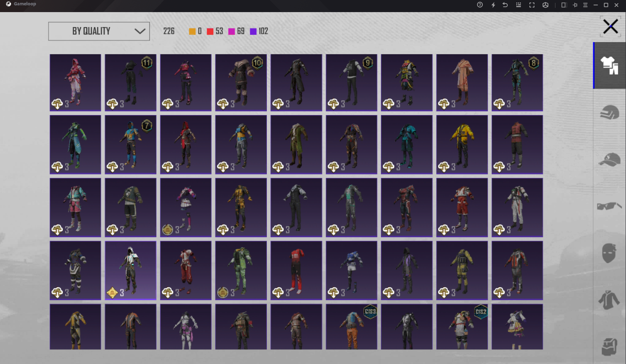Select the pink hooded outfit thumbnail

75,83
